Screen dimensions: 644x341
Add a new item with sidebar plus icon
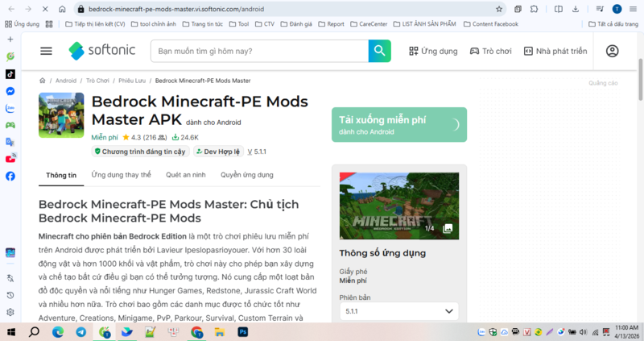[x=10, y=40]
